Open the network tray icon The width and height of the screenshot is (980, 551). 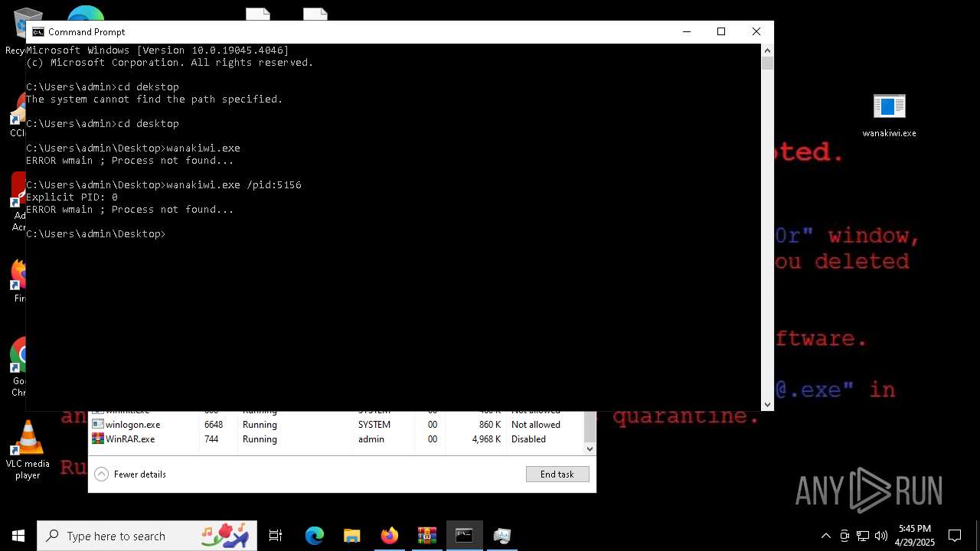(863, 536)
